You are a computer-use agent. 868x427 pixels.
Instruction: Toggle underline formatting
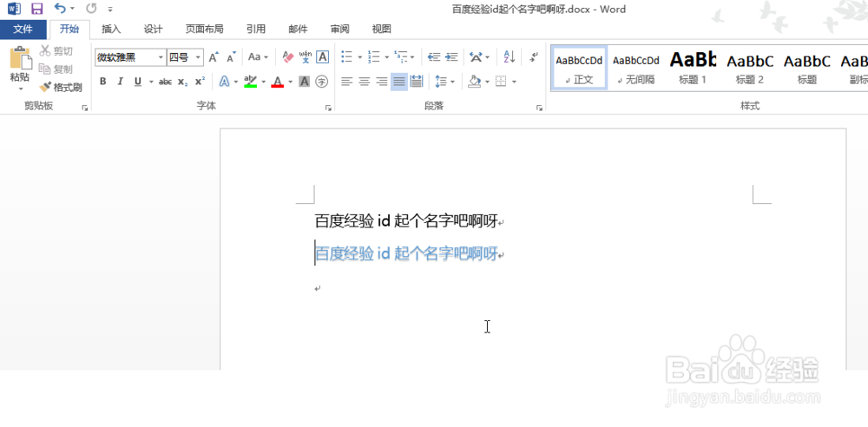(x=137, y=82)
